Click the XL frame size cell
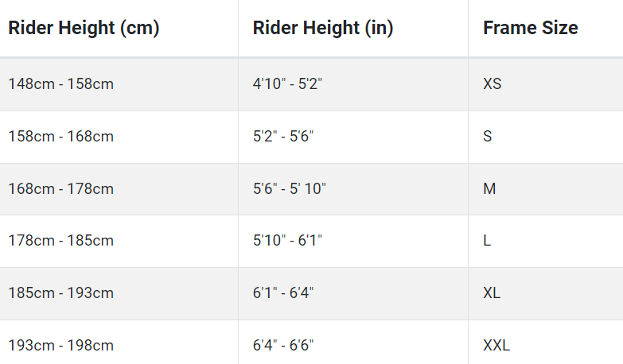623x364 pixels. [x=546, y=294]
